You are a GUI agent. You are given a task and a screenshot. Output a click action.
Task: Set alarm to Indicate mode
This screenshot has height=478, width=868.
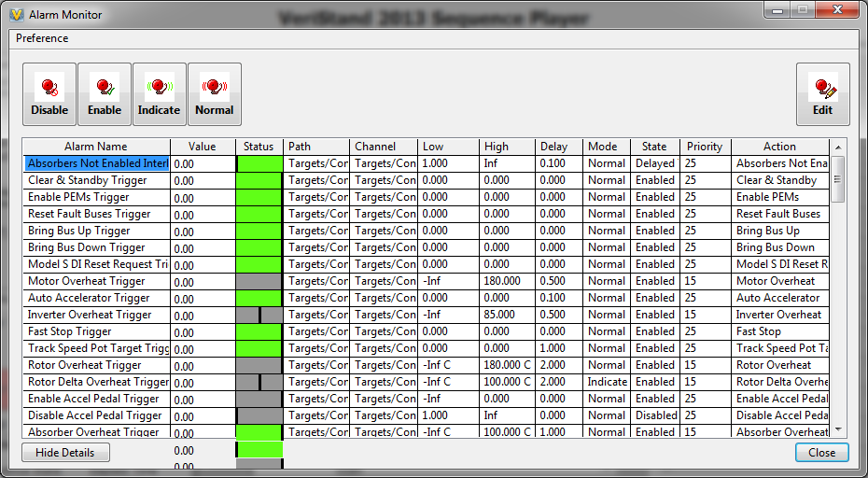click(160, 94)
